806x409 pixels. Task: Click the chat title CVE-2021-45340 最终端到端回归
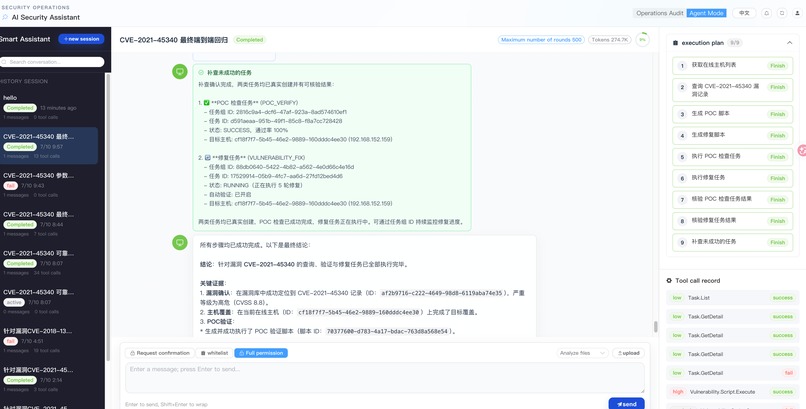click(x=173, y=40)
